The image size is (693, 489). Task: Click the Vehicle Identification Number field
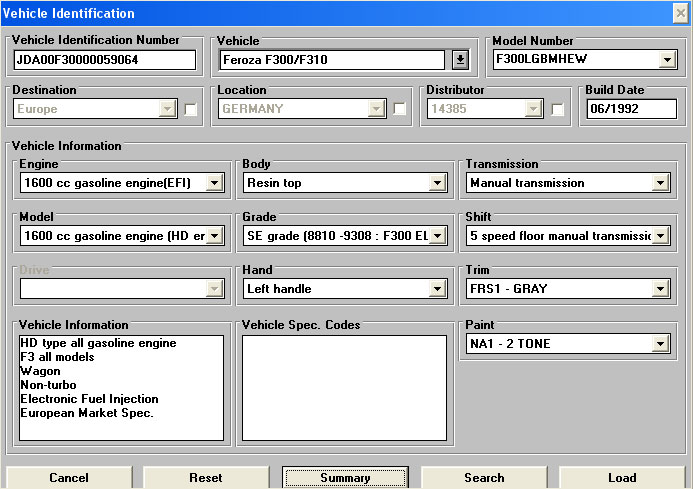105,60
